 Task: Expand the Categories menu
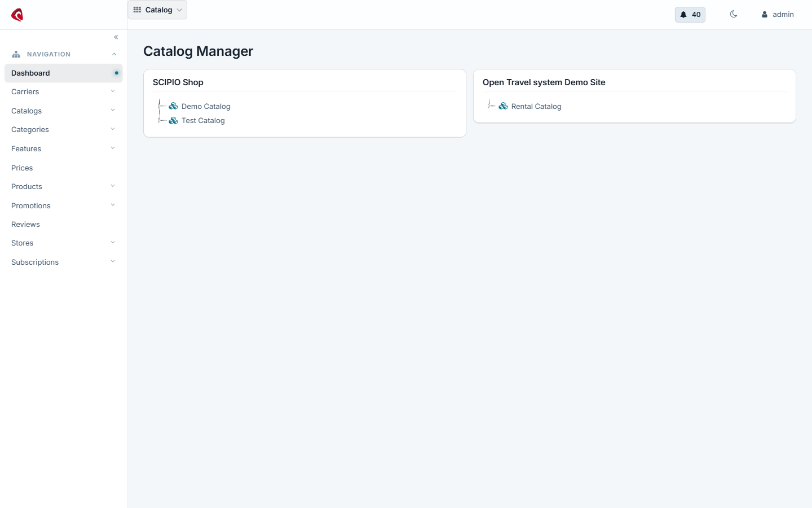63,129
